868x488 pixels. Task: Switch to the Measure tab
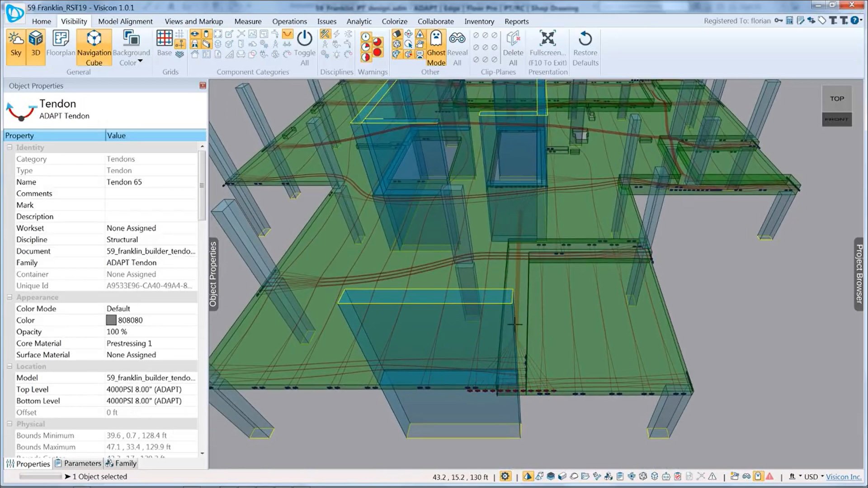[x=248, y=21]
